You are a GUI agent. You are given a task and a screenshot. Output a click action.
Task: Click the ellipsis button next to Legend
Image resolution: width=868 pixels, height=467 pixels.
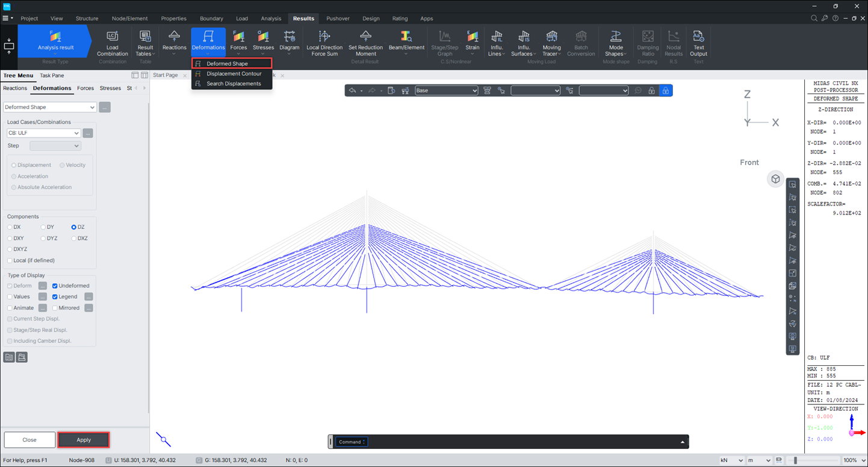pos(88,296)
